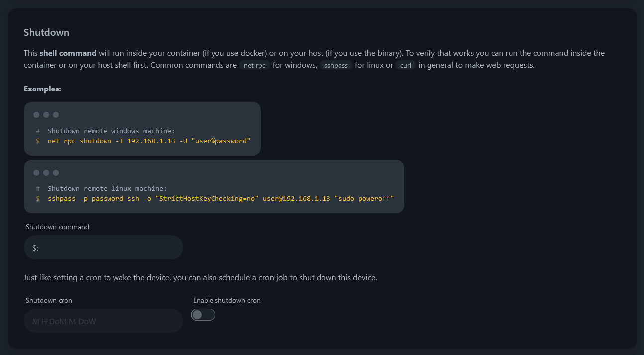Click the first window dot on the linux example block
The image size is (644, 355).
tap(36, 172)
